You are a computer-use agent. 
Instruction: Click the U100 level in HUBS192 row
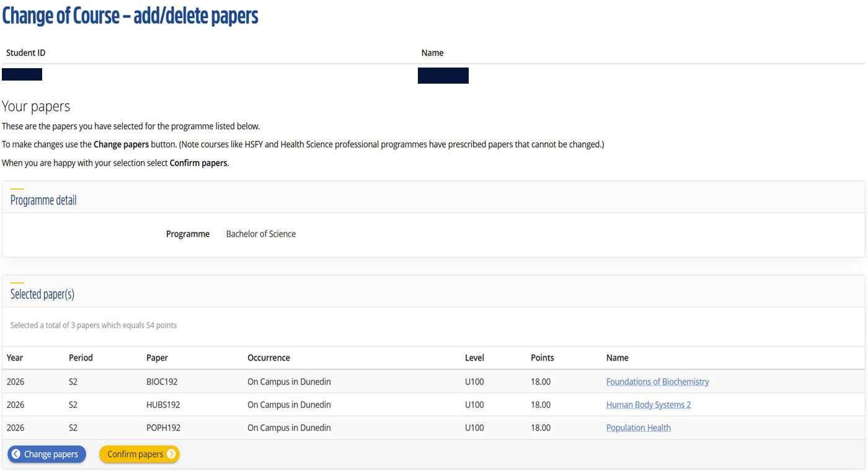tap(474, 405)
